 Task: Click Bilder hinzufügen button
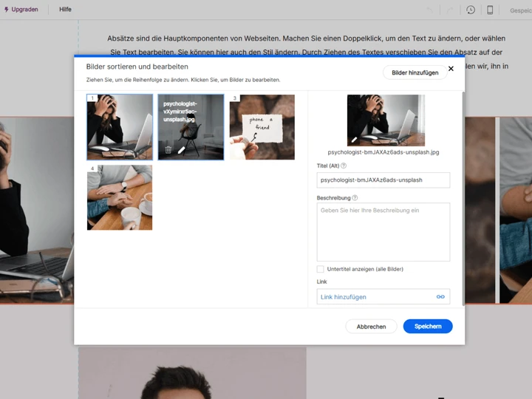tap(415, 72)
